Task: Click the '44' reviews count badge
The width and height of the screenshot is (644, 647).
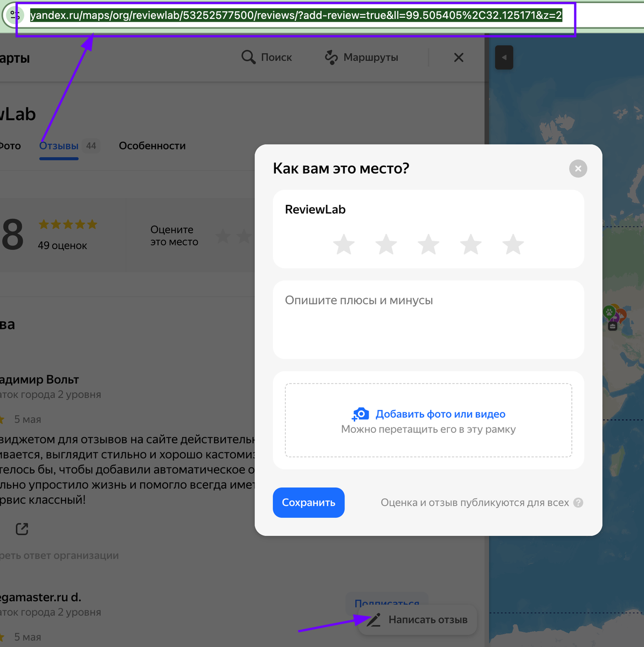Action: 91,146
